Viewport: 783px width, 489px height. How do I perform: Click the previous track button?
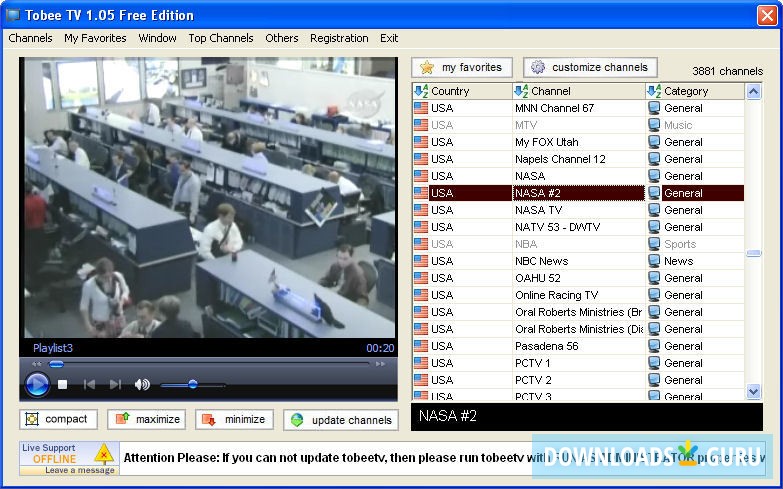[x=89, y=384]
